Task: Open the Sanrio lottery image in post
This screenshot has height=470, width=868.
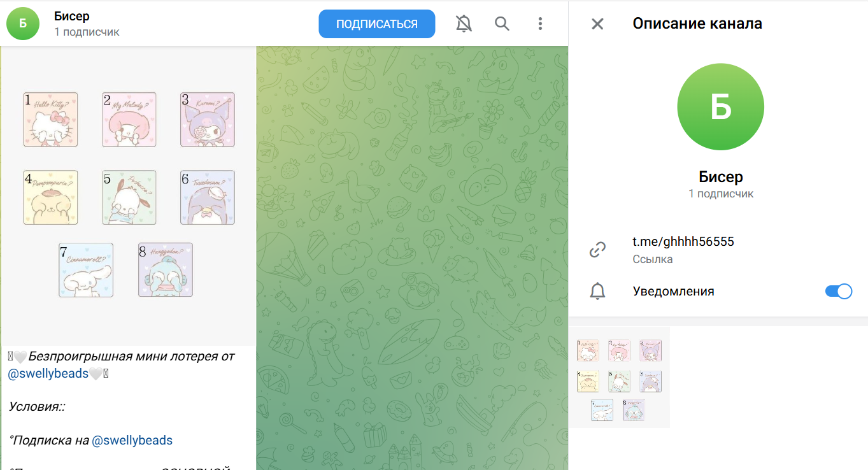Action: coord(129,196)
